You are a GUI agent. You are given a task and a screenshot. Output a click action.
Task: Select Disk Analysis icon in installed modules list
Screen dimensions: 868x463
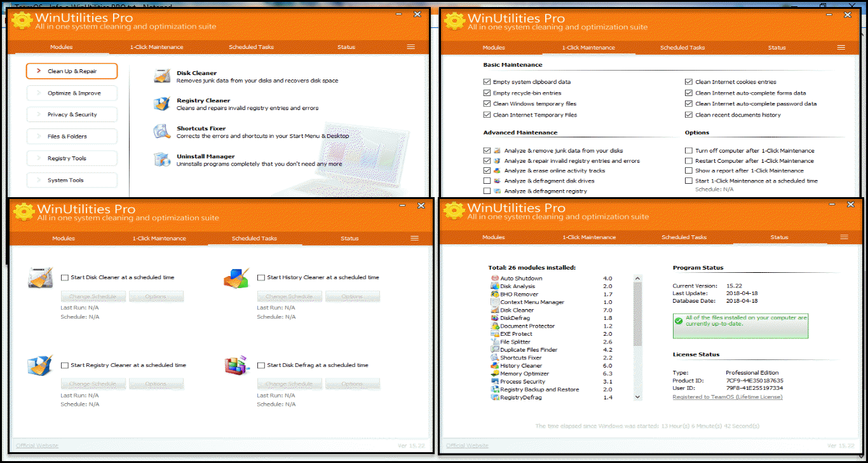[x=495, y=286]
